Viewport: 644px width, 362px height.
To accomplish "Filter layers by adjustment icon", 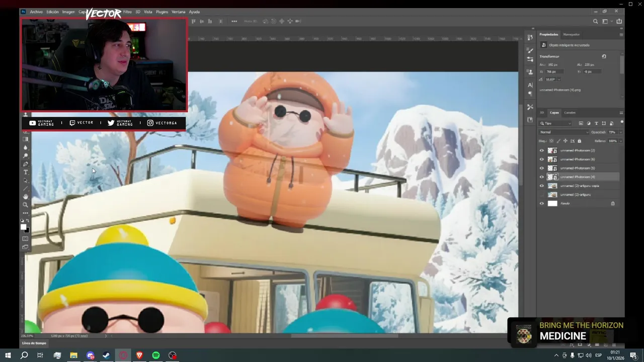I will pos(589,123).
